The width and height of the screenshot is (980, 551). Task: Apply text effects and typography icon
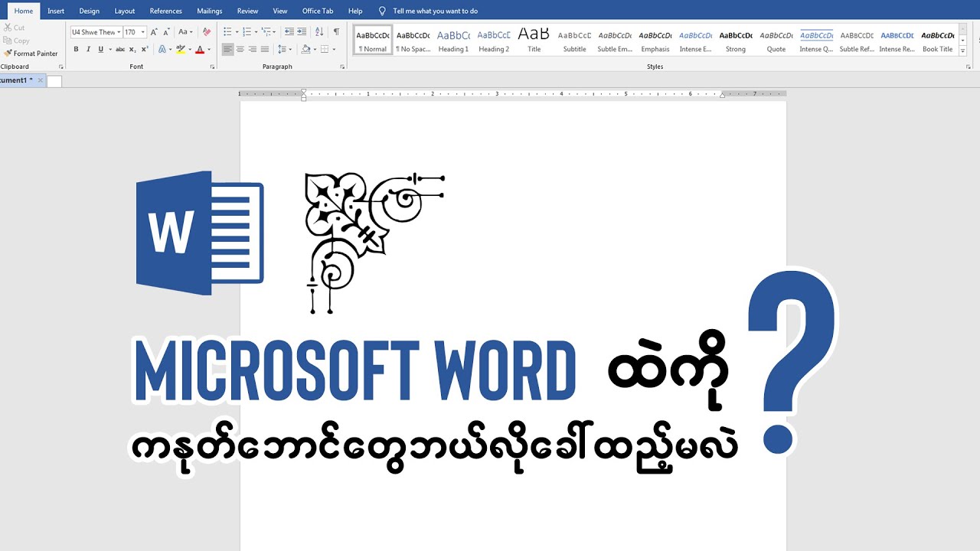(162, 49)
